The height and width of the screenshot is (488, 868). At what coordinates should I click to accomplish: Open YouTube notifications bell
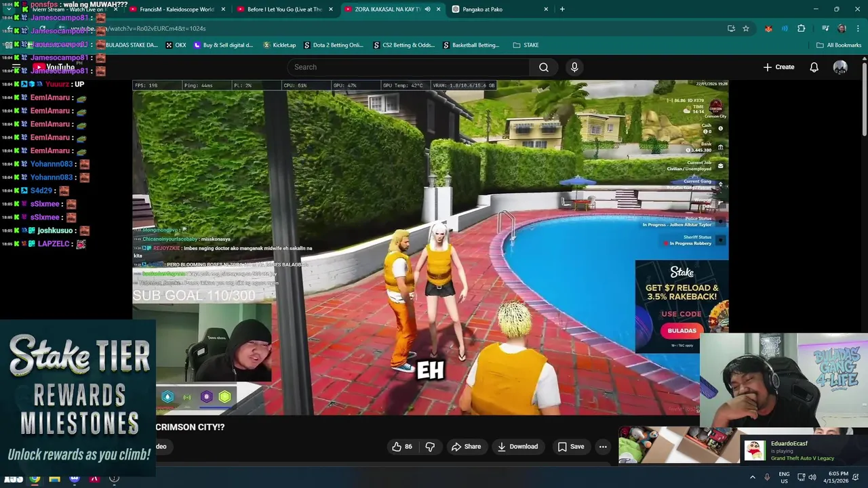click(x=814, y=67)
